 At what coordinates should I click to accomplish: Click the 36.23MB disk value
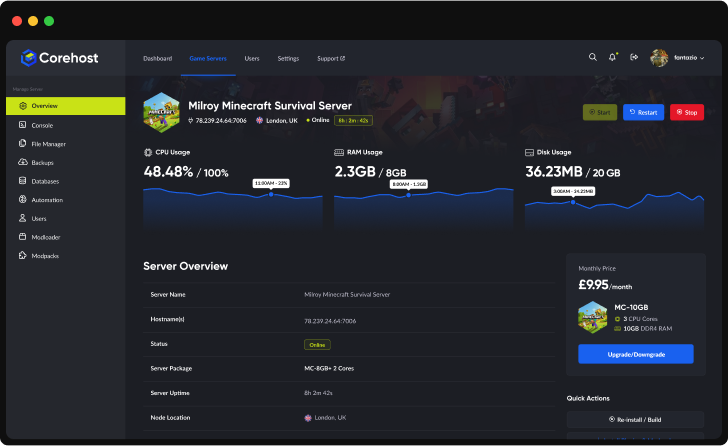point(553,172)
